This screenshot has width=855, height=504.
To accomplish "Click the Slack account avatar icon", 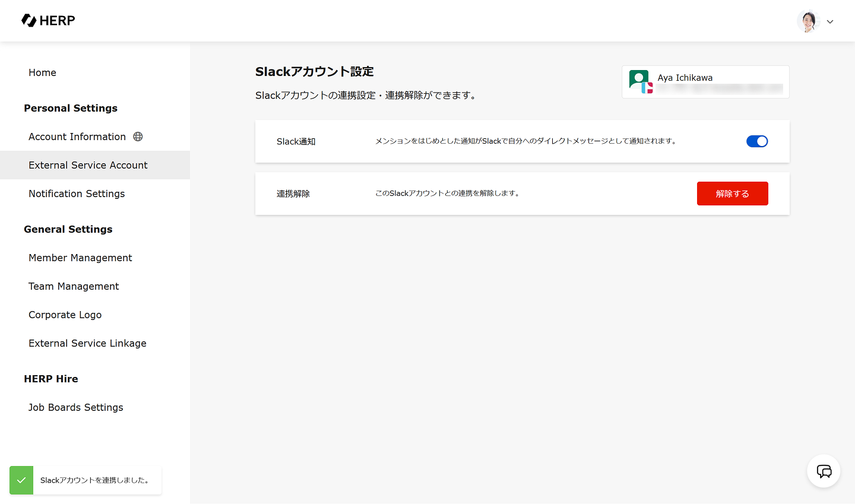I will coord(641,82).
